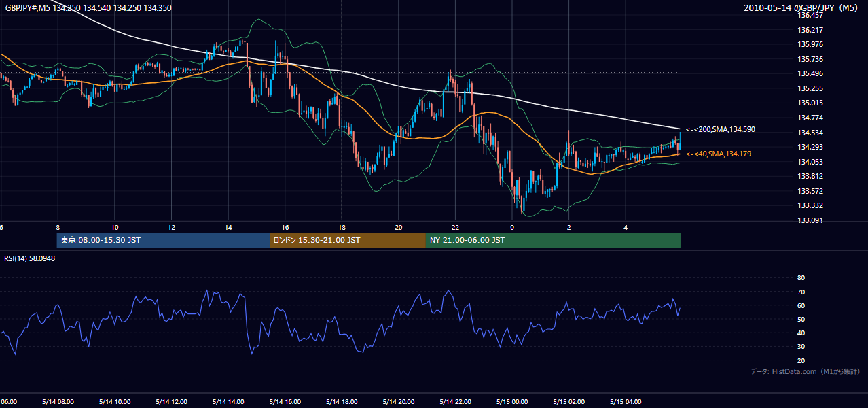868x408 pixels.
Task: Click the 134.774 price axis label
Action: point(810,118)
